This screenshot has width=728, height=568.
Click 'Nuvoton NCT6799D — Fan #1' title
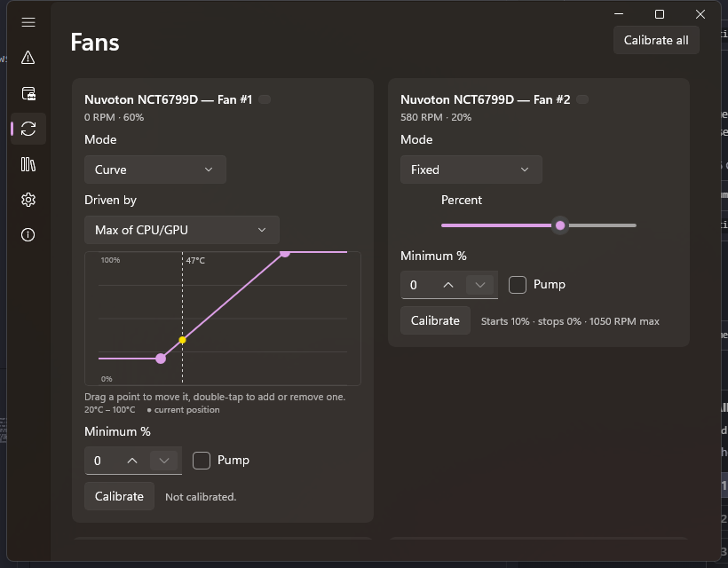pyautogui.click(x=168, y=99)
